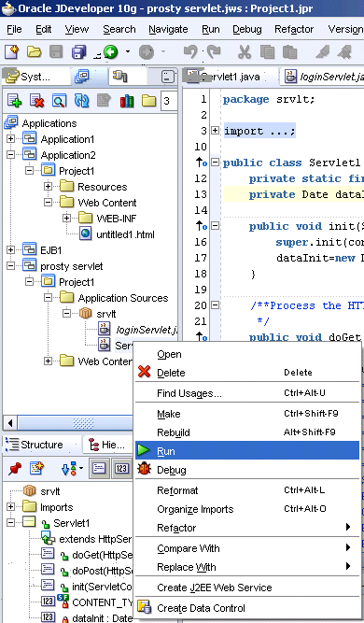
Task: Expand the Resources folder node
Action: (48, 187)
